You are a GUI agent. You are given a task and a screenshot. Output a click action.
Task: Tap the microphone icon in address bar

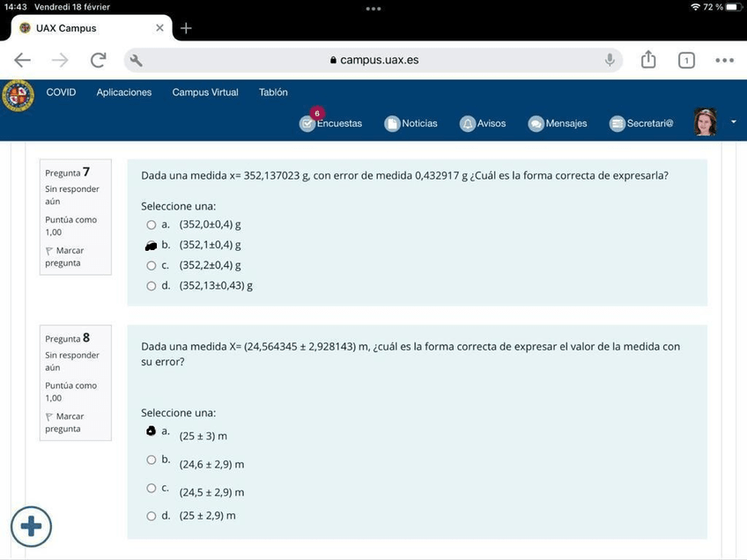click(x=610, y=60)
